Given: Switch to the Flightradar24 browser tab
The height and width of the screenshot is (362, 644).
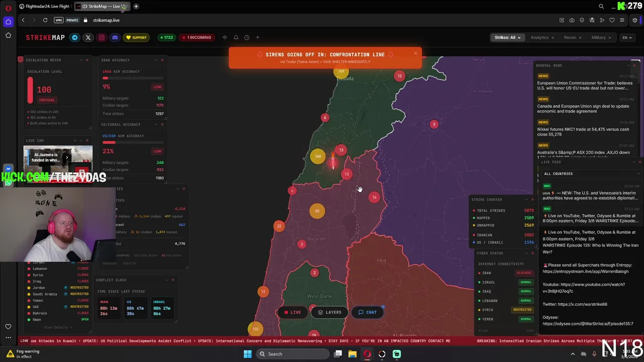Looking at the screenshot, I should click(x=44, y=7).
